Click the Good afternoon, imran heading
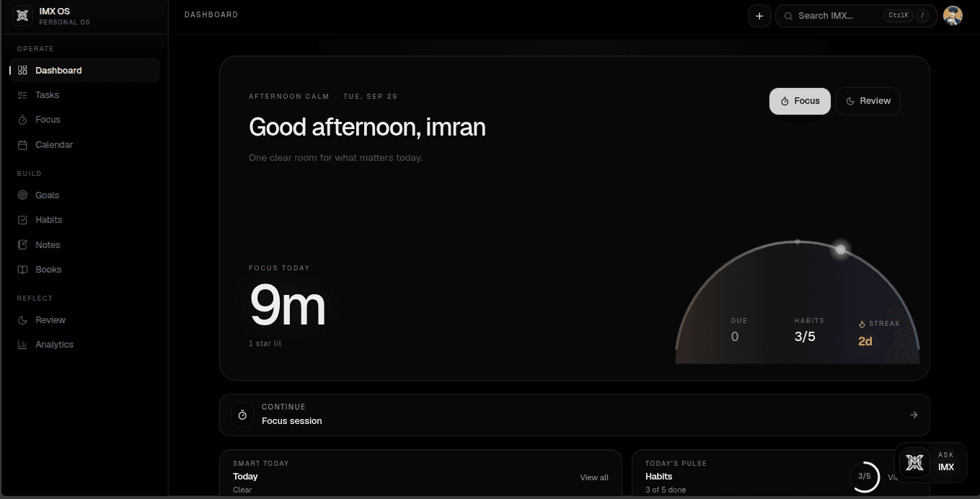This screenshot has height=499, width=980. coord(367,127)
